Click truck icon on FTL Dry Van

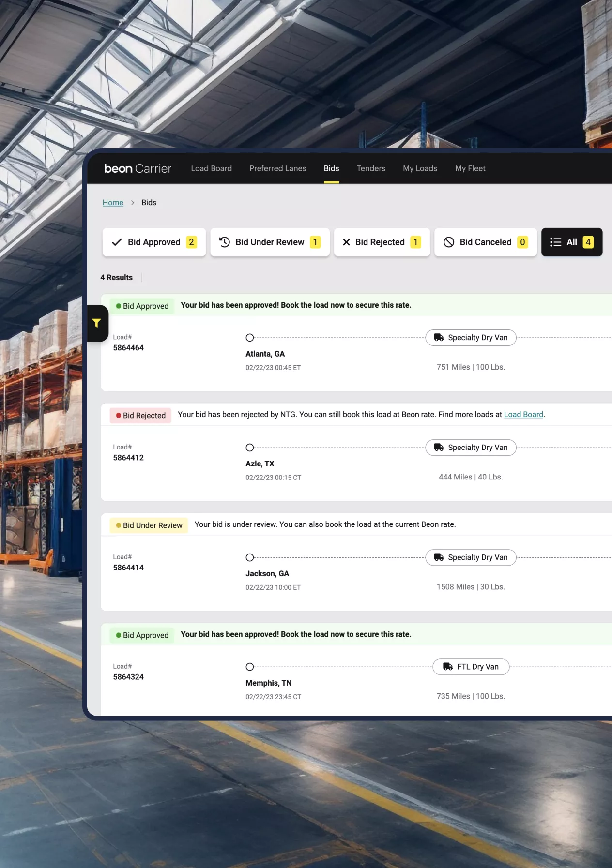tap(448, 667)
